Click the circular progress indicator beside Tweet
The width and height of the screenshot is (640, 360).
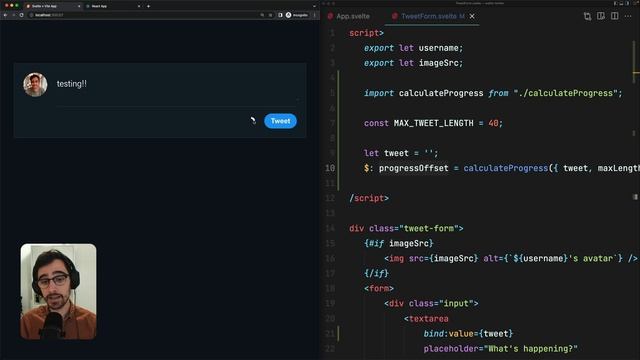[253, 121]
